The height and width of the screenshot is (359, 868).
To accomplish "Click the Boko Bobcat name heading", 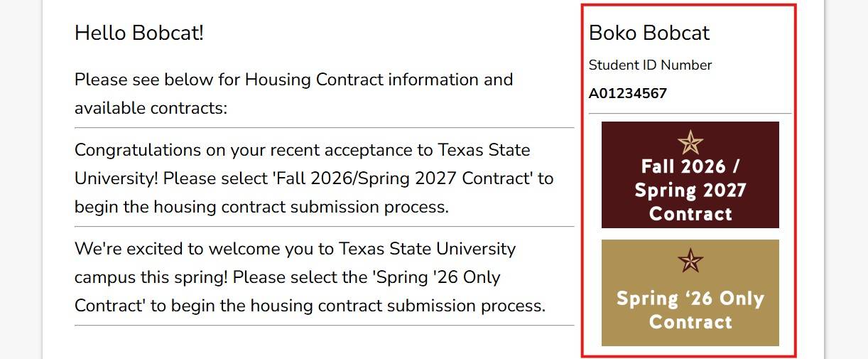I will point(649,33).
